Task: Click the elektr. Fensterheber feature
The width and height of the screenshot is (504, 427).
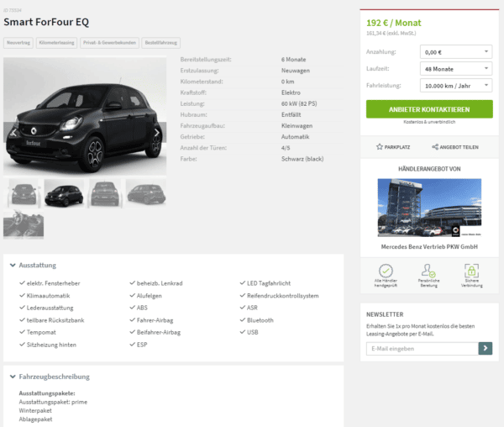Action: point(54,283)
